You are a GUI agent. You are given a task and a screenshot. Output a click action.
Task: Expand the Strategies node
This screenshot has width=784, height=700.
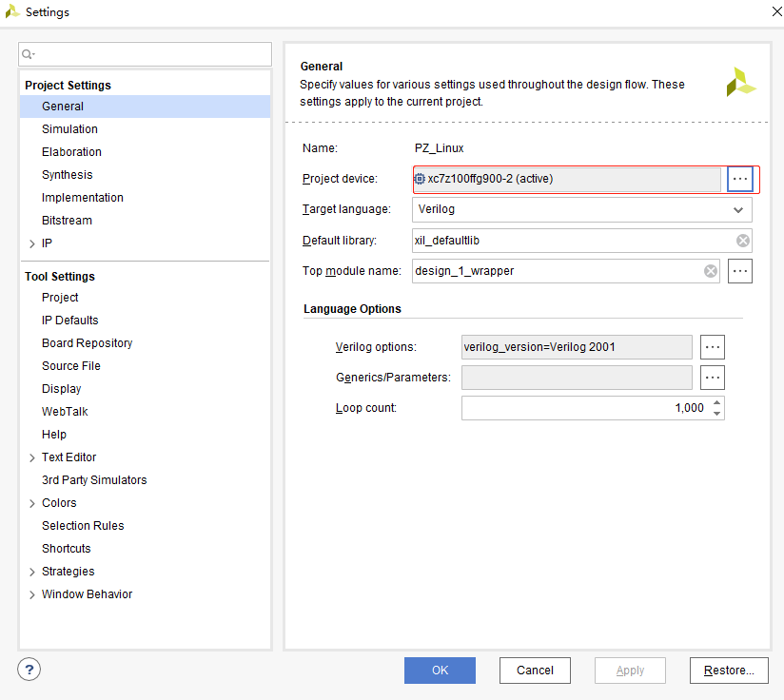[32, 572]
